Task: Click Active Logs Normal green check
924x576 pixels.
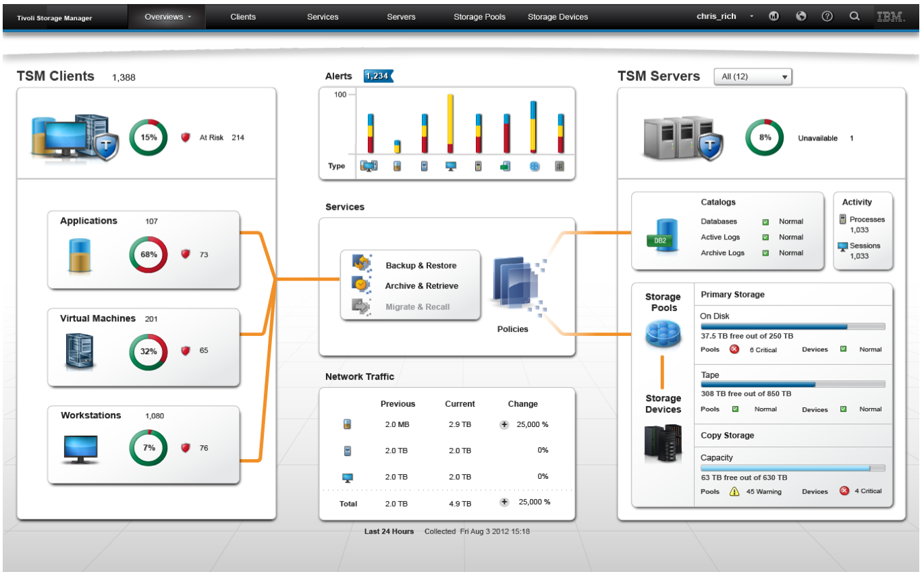Action: (x=765, y=237)
